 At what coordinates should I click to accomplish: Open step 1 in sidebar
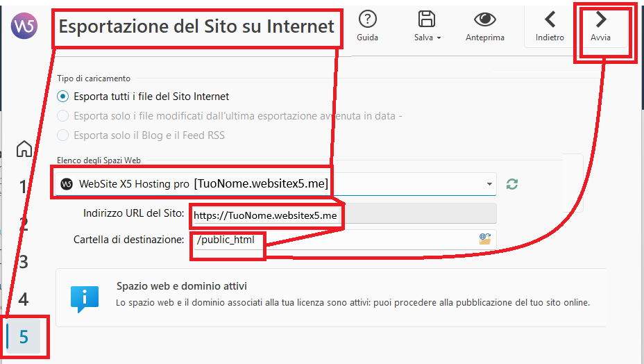coord(24,187)
